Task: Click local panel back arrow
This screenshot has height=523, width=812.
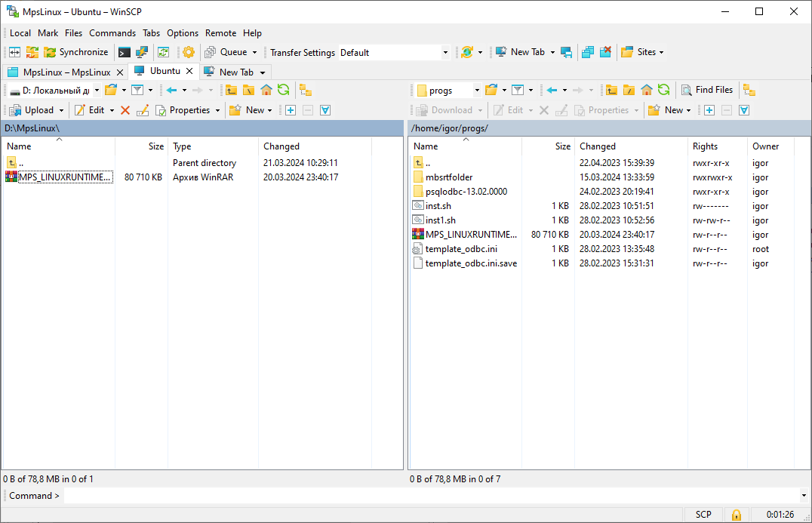Action: click(x=171, y=90)
